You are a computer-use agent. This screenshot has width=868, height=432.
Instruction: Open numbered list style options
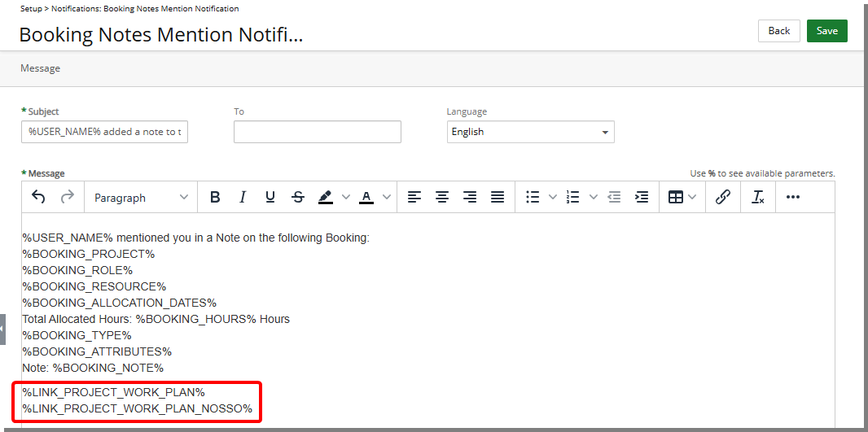pos(593,197)
